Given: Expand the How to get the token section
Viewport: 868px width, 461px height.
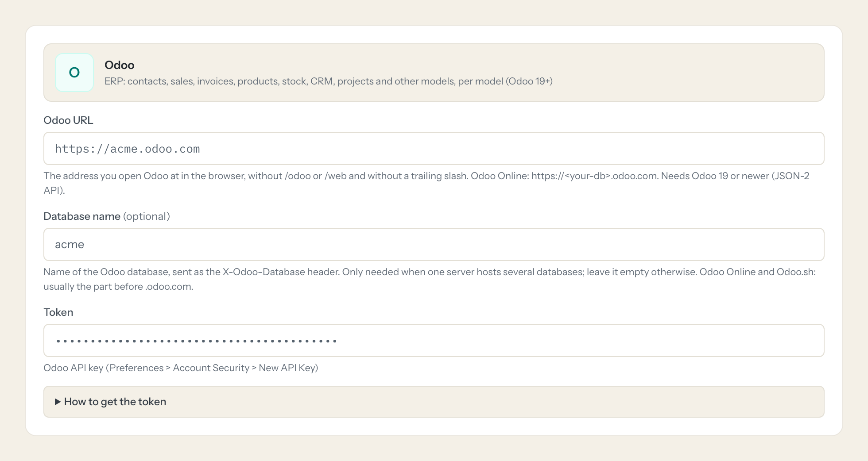Looking at the screenshot, I should [434, 402].
